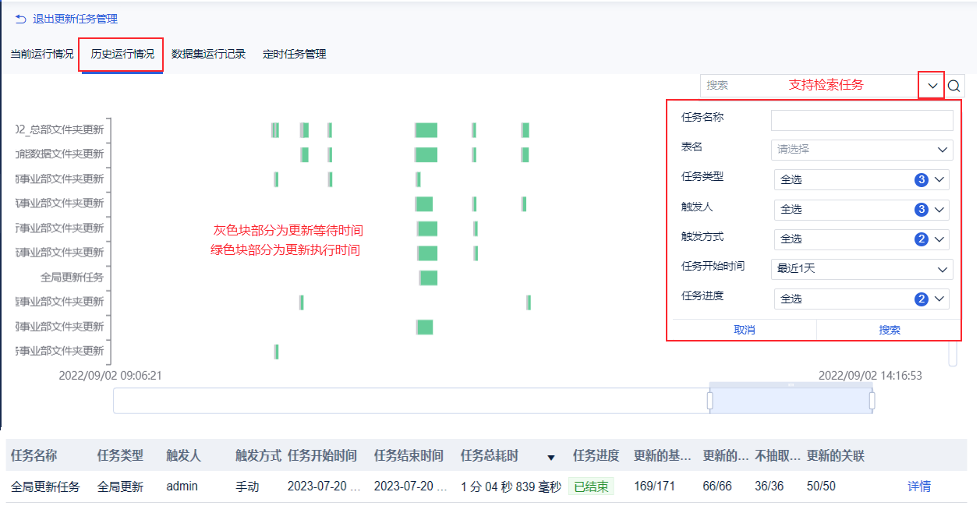Click 169/171 value in table
This screenshot has width=980, height=506.
click(x=655, y=487)
